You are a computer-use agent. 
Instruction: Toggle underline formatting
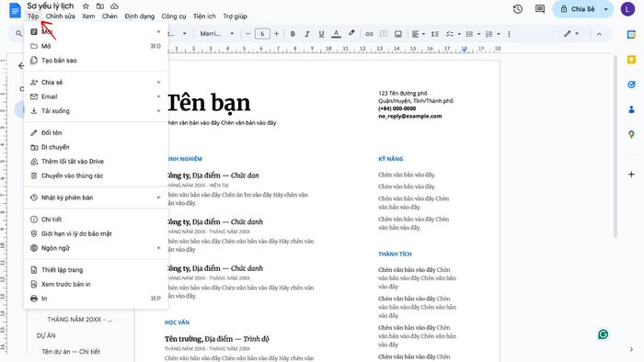pyautogui.click(x=321, y=34)
